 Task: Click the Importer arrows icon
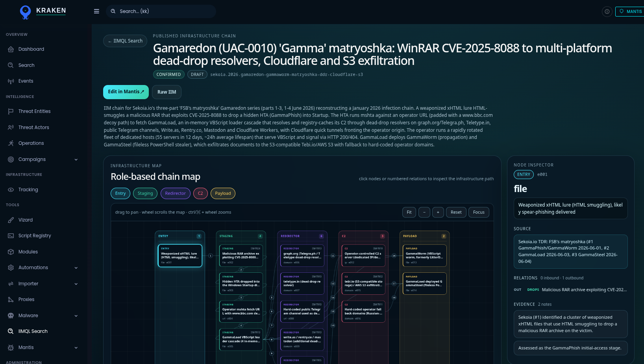[x=11, y=284]
